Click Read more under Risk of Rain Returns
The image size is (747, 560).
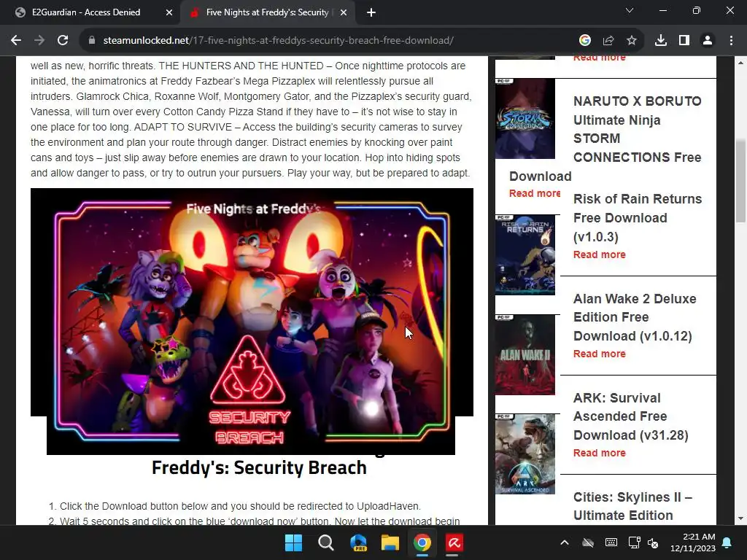click(x=600, y=254)
